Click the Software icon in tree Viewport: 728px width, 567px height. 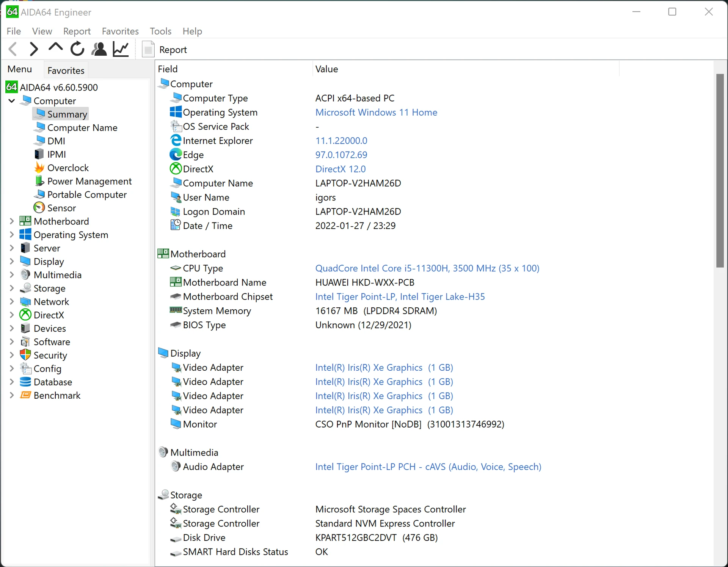25,342
